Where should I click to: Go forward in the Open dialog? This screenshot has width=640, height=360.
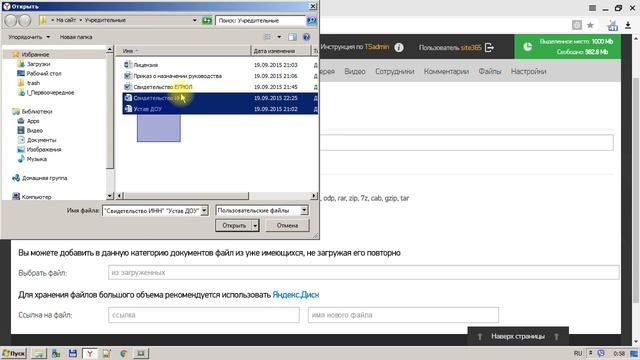point(24,20)
